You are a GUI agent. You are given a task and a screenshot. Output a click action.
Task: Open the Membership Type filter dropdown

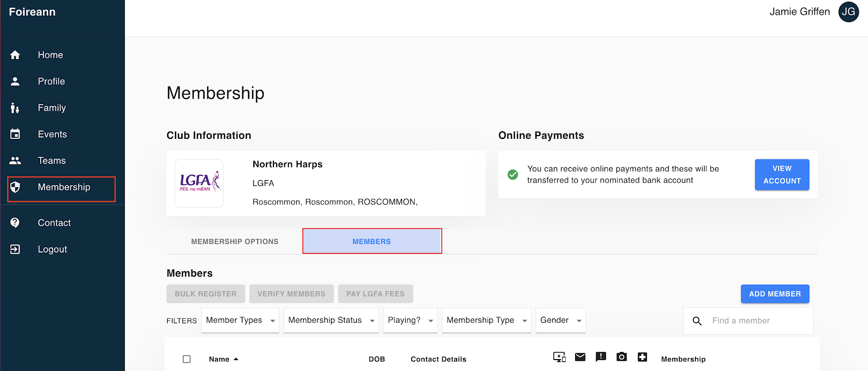(487, 321)
